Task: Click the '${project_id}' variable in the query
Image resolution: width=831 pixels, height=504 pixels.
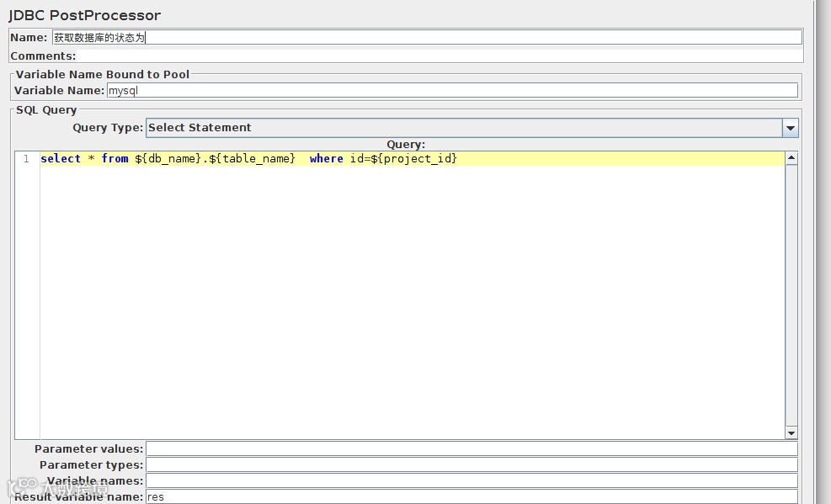Action: pos(414,158)
